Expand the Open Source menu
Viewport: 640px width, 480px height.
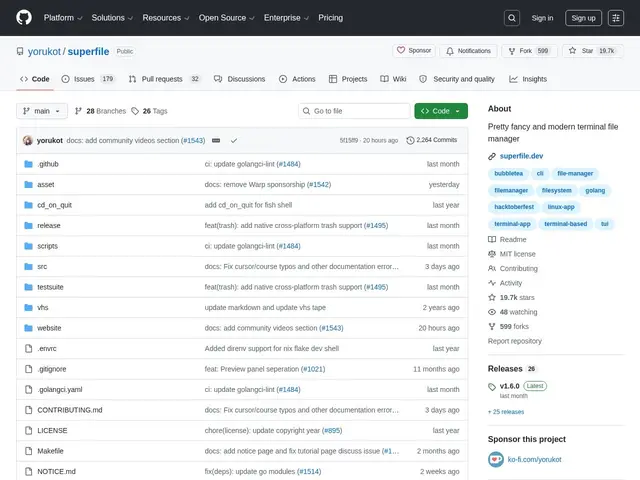(x=227, y=18)
